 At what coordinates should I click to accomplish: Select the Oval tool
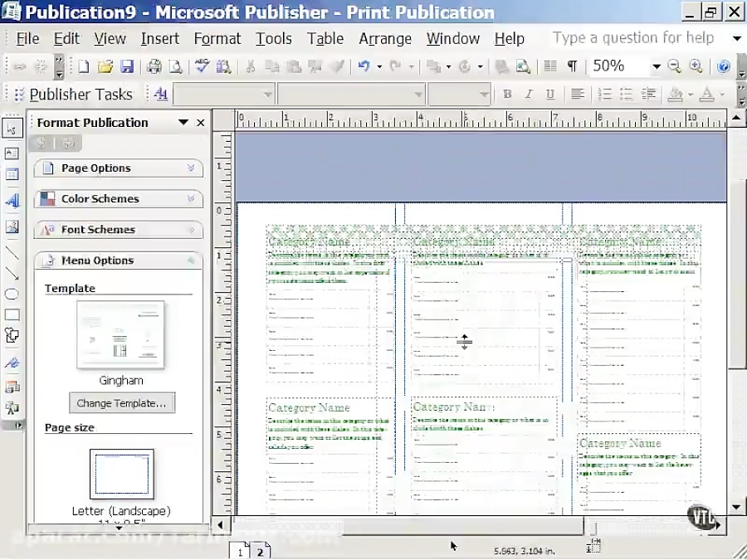(x=12, y=294)
